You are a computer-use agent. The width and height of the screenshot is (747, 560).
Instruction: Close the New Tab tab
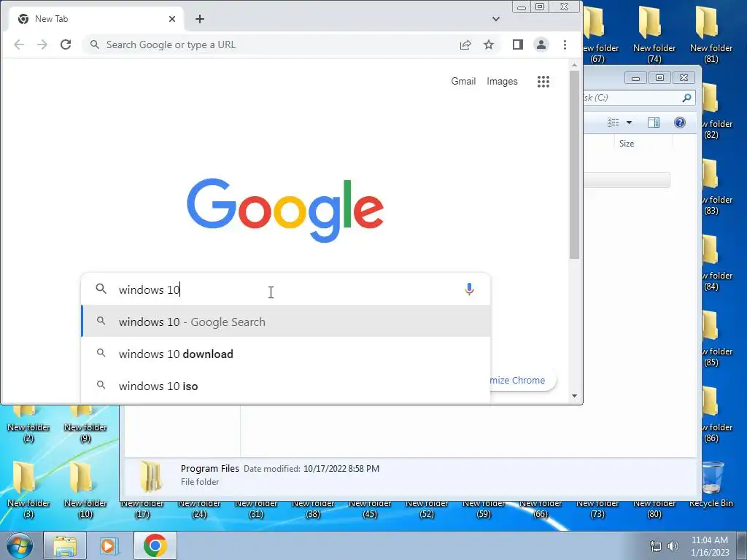click(x=172, y=19)
